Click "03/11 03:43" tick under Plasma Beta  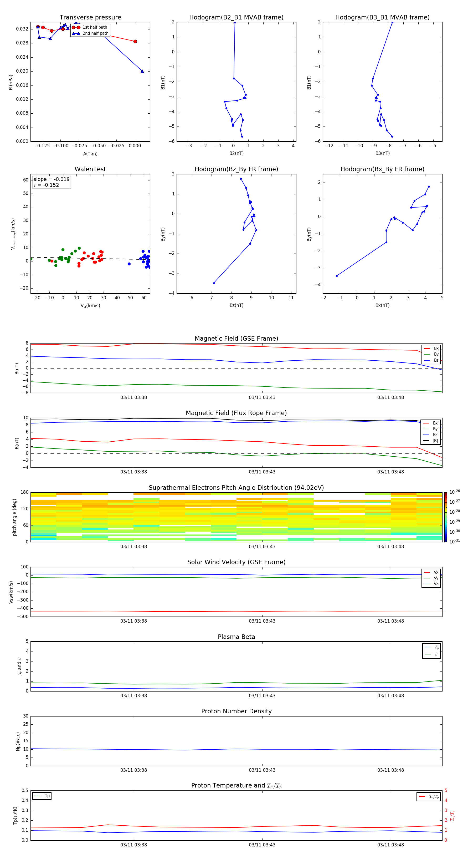click(x=262, y=696)
